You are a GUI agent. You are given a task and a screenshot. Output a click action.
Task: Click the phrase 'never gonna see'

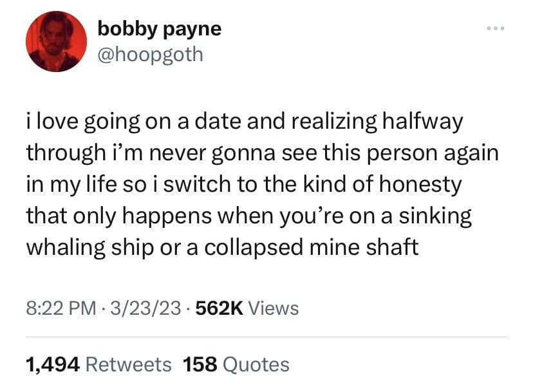[x=234, y=154]
